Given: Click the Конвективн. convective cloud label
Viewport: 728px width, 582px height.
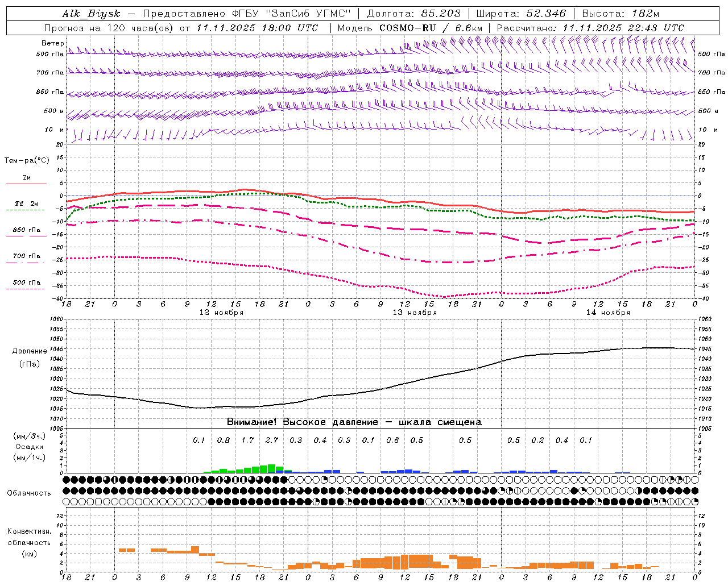Looking at the screenshot, I should pyautogui.click(x=29, y=531).
